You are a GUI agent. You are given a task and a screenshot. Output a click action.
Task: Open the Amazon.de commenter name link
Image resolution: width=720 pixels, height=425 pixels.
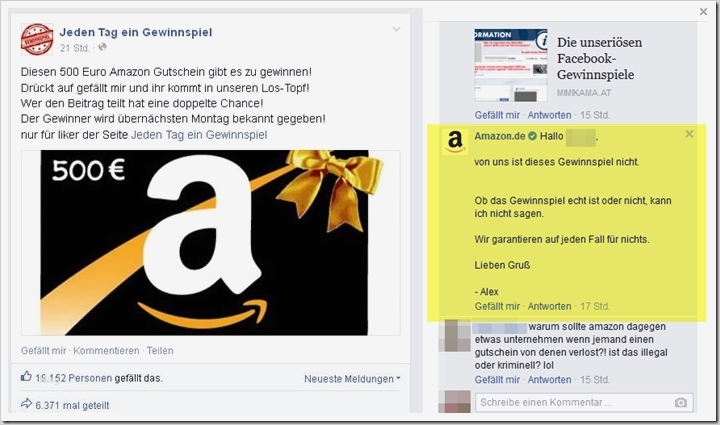pyautogui.click(x=500, y=136)
